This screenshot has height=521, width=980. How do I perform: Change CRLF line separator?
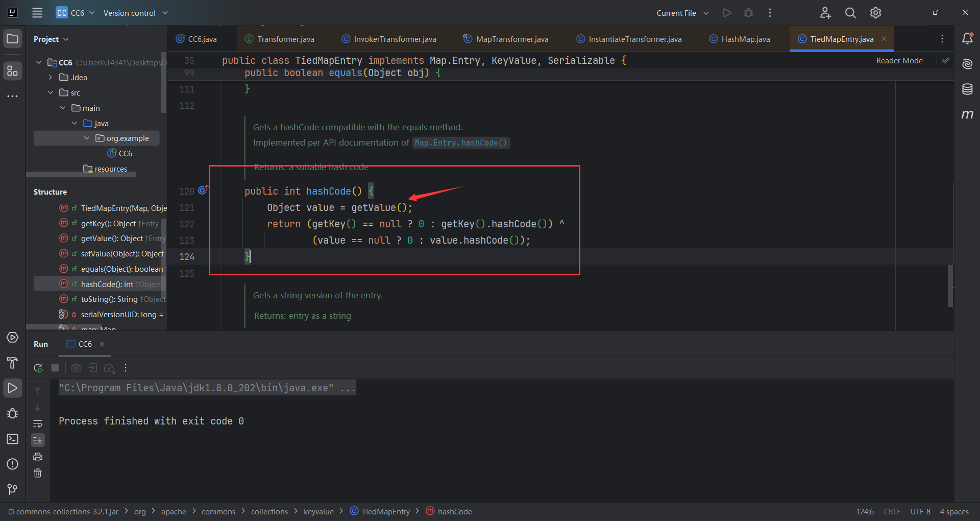[x=892, y=511]
